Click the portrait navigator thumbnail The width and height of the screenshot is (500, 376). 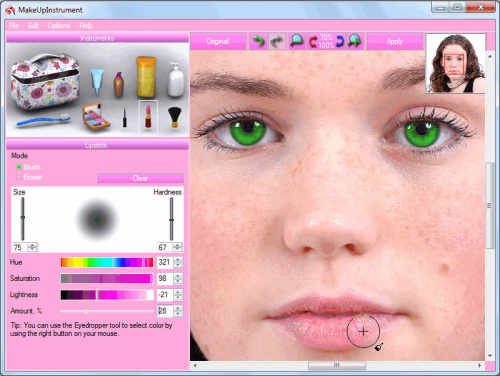point(455,63)
